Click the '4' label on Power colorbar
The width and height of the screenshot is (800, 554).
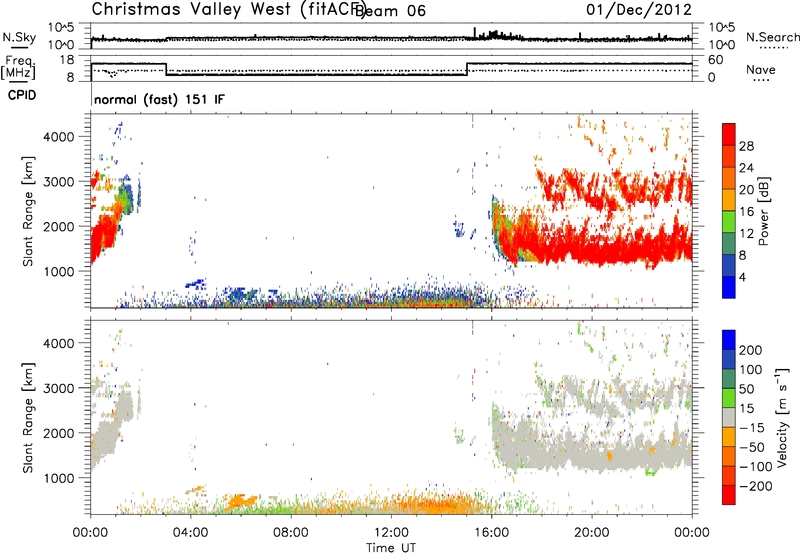click(x=743, y=277)
